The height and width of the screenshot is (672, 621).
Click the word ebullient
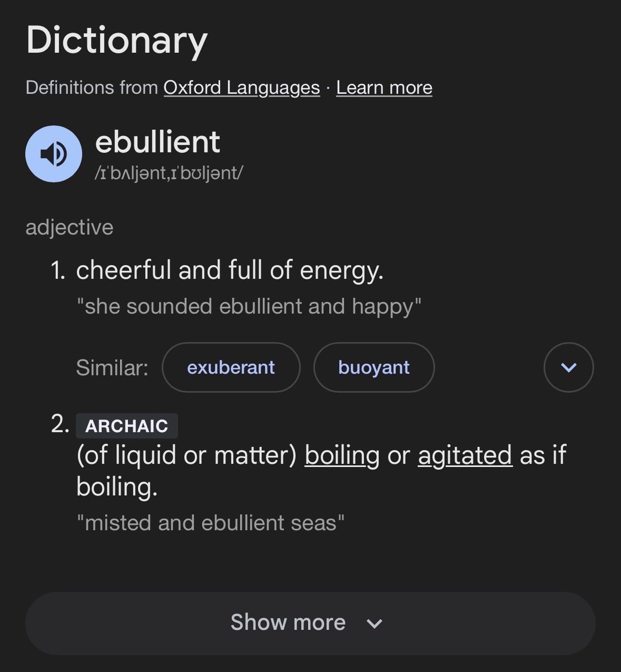(x=157, y=142)
